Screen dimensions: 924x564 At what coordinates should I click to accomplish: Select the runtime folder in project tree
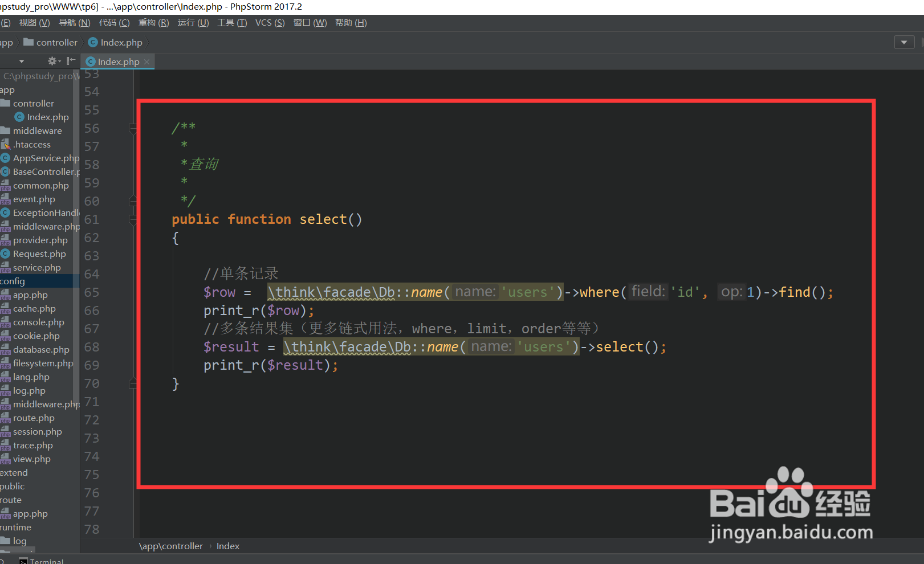pyautogui.click(x=15, y=527)
